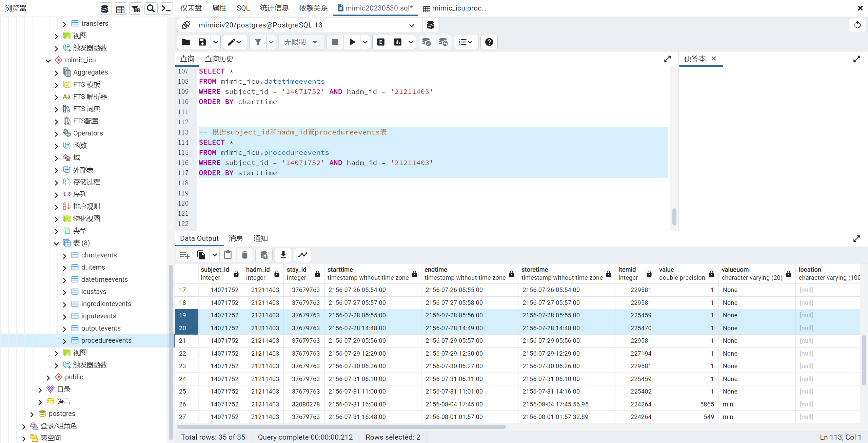This screenshot has width=868, height=443.
Task: Switch to the SQL tab
Action: pos(243,8)
